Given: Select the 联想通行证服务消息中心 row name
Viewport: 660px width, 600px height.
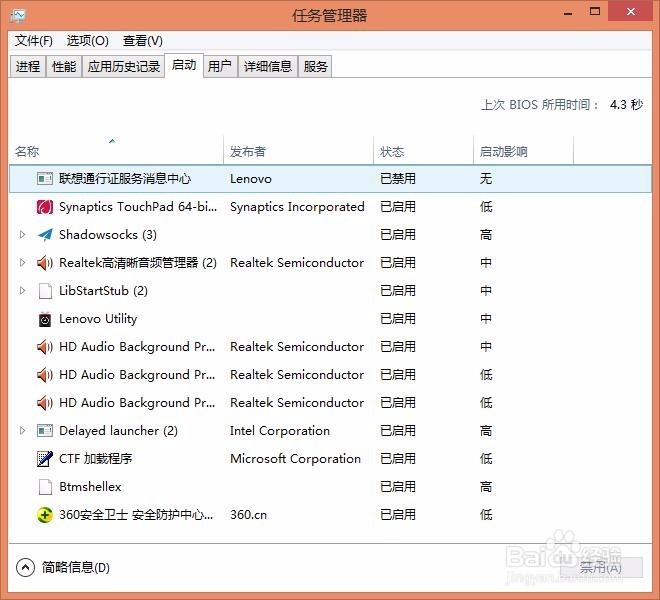Looking at the screenshot, I should click(125, 179).
